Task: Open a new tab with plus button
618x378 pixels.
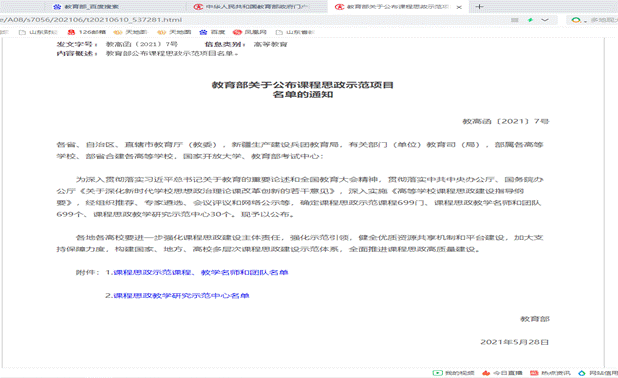Action: click(x=479, y=7)
